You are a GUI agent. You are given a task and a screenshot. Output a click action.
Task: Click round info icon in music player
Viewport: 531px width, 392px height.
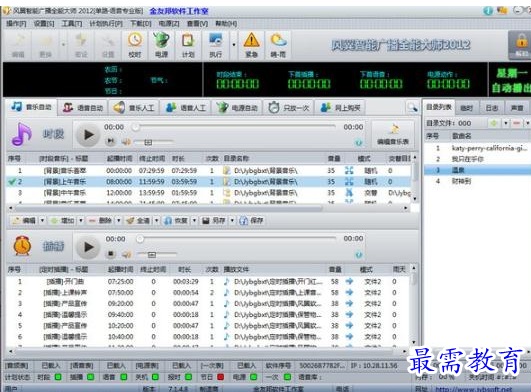(x=359, y=143)
